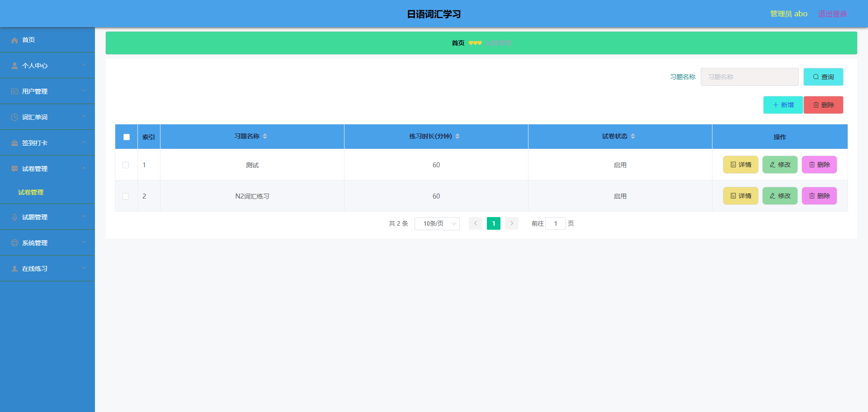Expand 个人中心 menu chevron
Image resolution: width=868 pixels, height=412 pixels.
pos(84,65)
